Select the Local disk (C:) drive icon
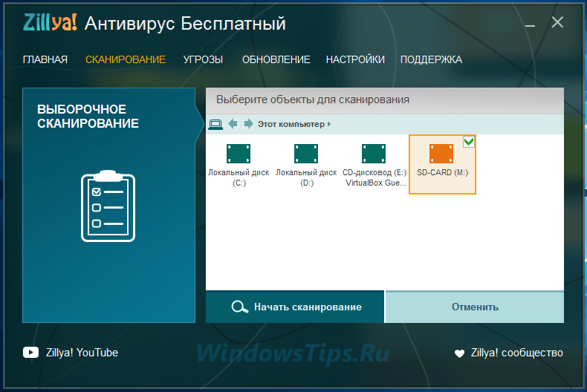This screenshot has height=392, width=587. (239, 154)
